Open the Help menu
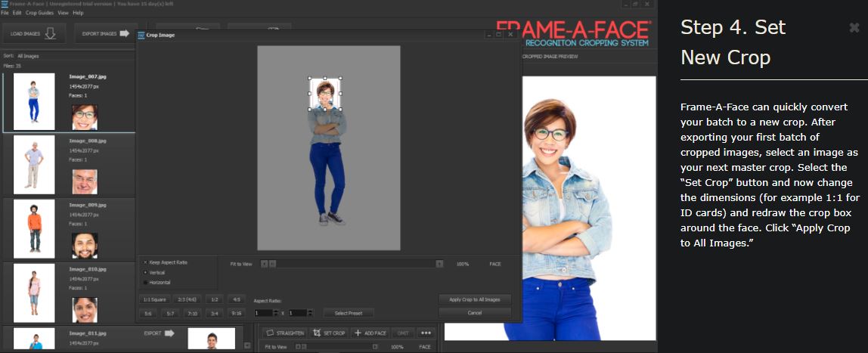 tap(78, 13)
